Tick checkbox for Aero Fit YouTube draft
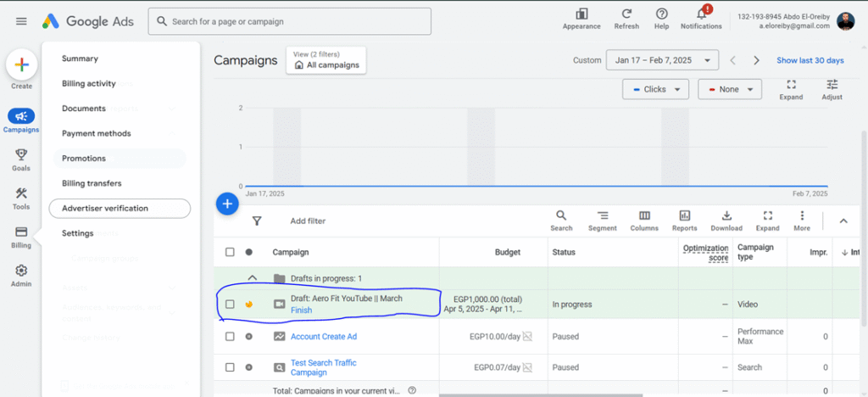The image size is (868, 397). [x=230, y=304]
